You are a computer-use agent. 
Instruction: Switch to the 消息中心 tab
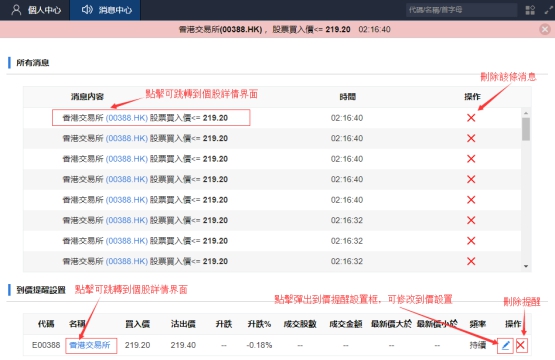[x=105, y=10]
